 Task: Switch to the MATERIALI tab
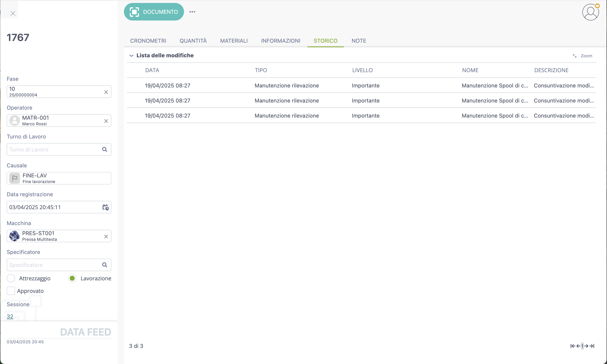234,41
